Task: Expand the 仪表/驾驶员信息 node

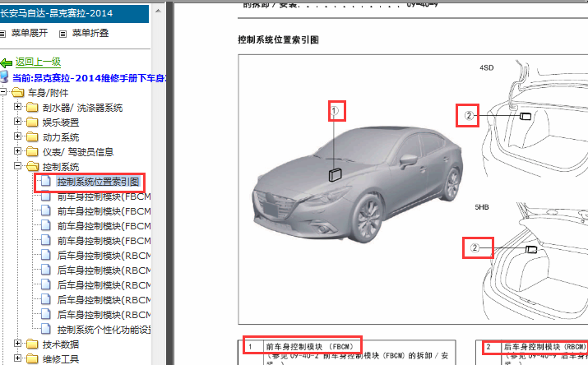Action: pyautogui.click(x=17, y=150)
